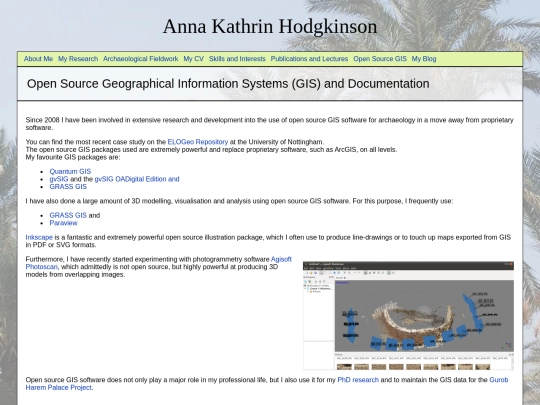This screenshot has height=405, width=540.
Task: Open gvSIG OADigital Edition link
Action: coord(137,179)
